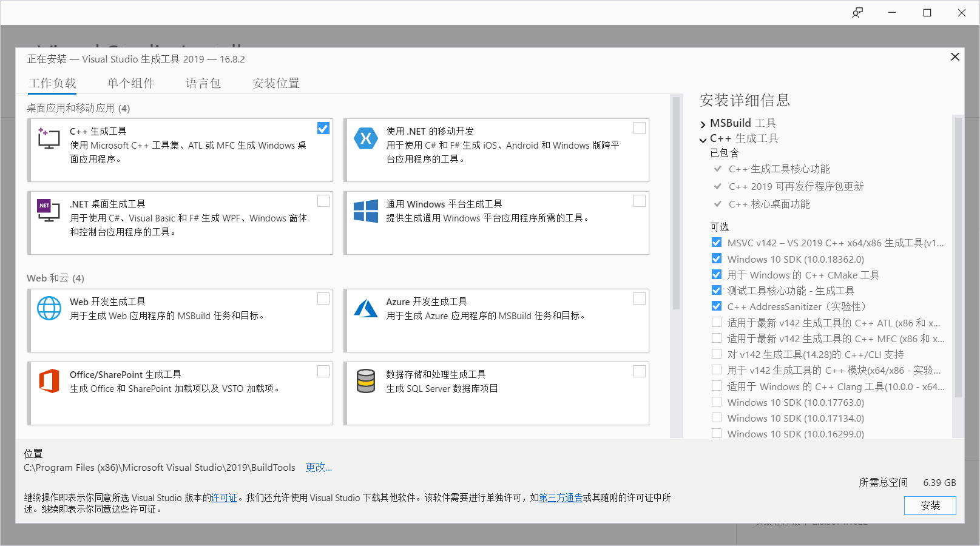Screen dimensions: 980x546
Task: Click the C++ 2019 可再发行程序包更新 item
Action: point(796,186)
